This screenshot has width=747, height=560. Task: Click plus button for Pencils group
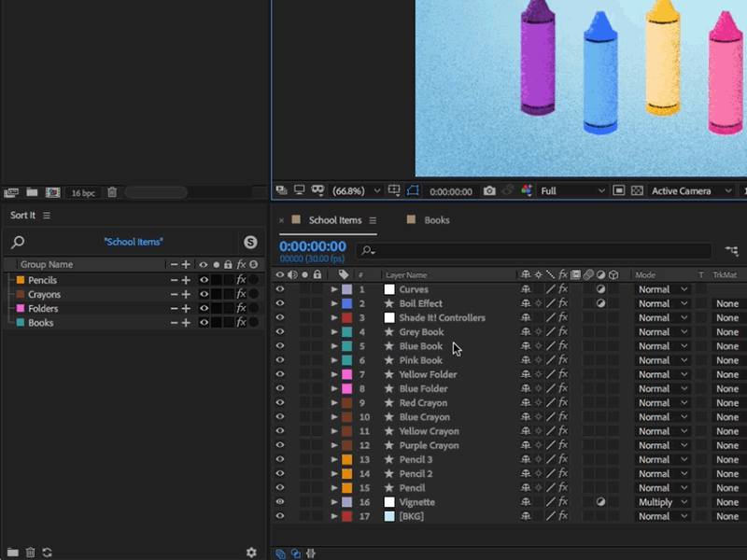(186, 280)
